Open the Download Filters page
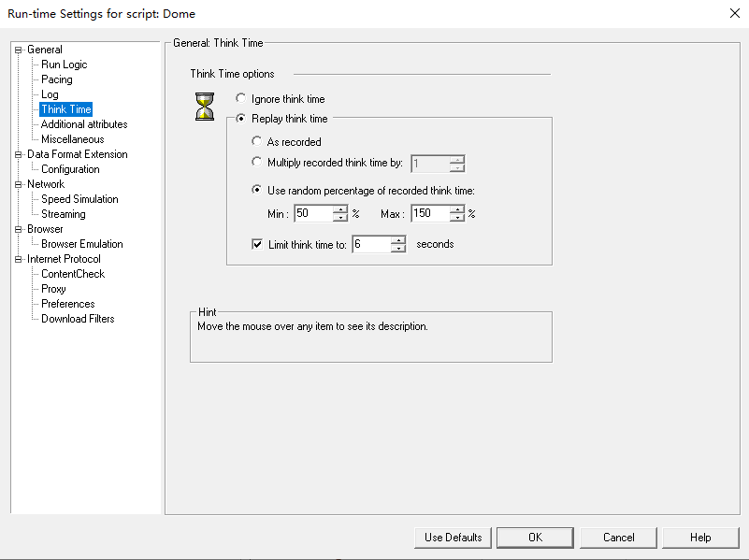 pyautogui.click(x=79, y=318)
